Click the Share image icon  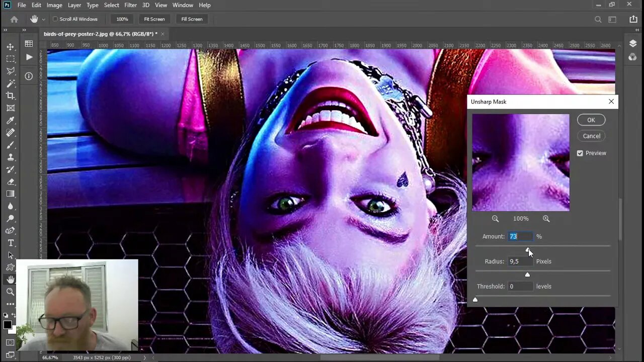[x=633, y=19]
